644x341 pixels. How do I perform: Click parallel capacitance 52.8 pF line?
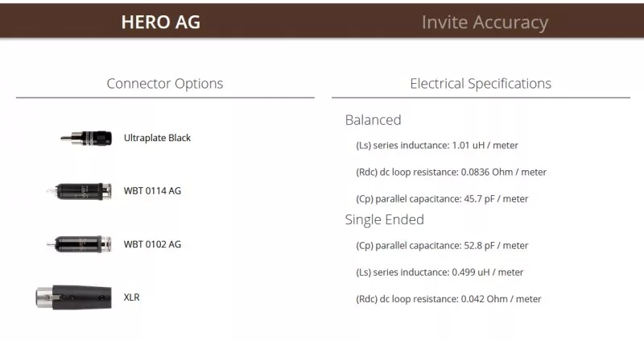tap(442, 246)
